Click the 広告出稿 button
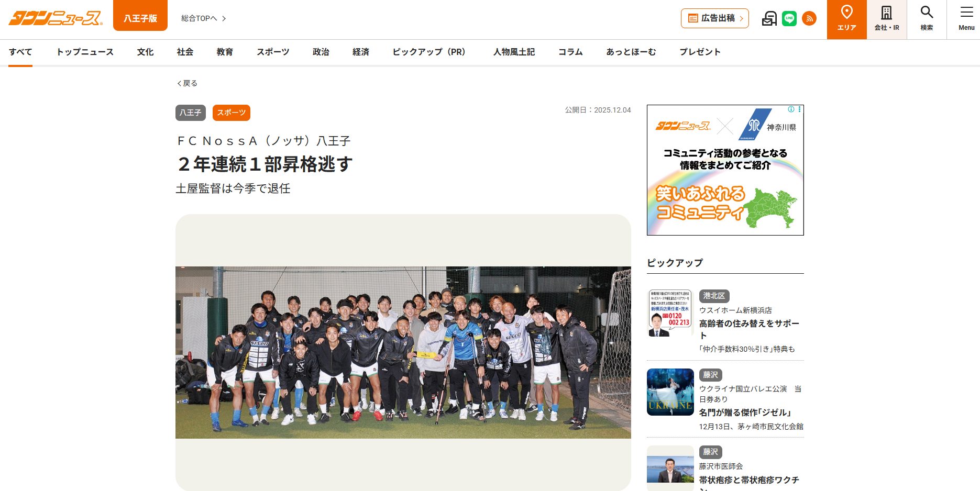Screen dimensions: 980x491 (x=715, y=18)
